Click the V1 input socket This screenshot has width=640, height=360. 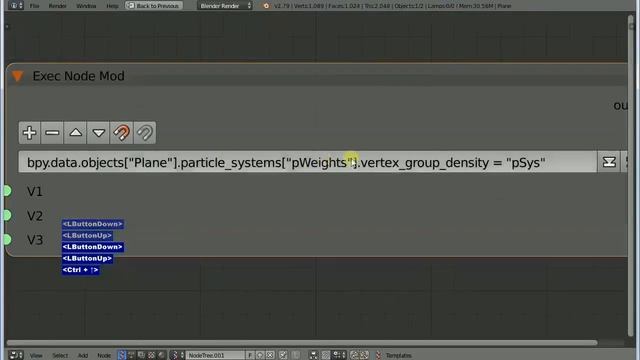tap(7, 191)
